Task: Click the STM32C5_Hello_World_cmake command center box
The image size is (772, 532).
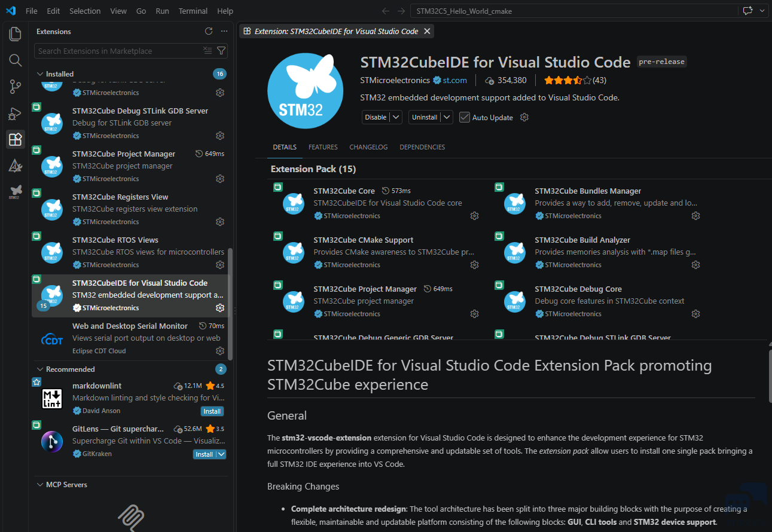Action: coord(574,11)
